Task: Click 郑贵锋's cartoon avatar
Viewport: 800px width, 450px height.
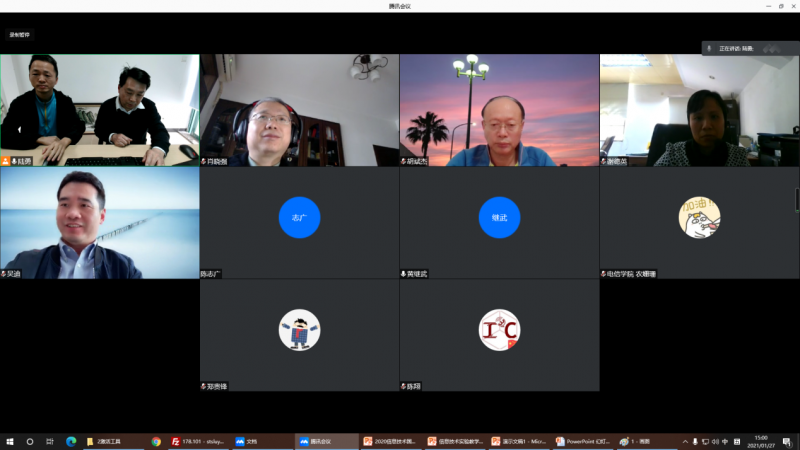Action: coord(299,329)
